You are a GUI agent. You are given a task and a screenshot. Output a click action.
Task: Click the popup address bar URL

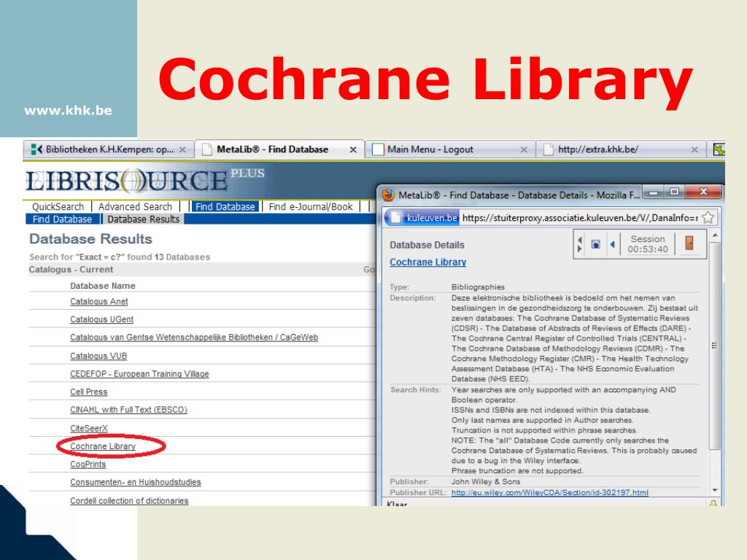tap(580, 217)
